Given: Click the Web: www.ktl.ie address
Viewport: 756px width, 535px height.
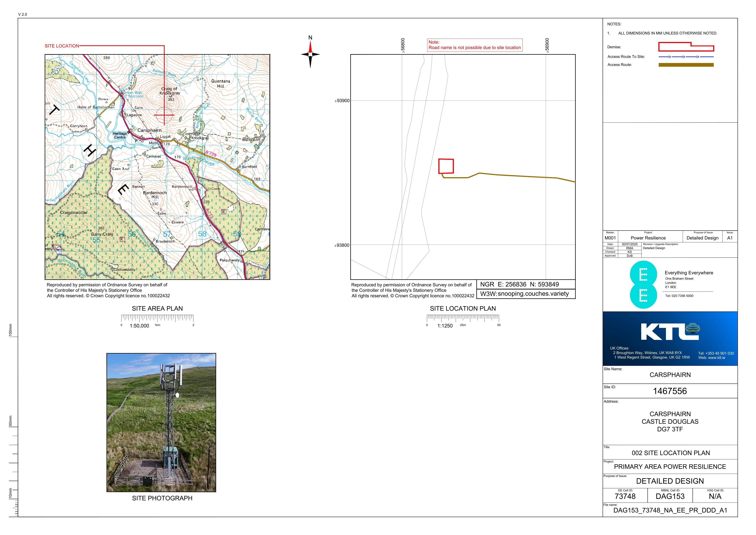Looking at the screenshot, I should [712, 358].
